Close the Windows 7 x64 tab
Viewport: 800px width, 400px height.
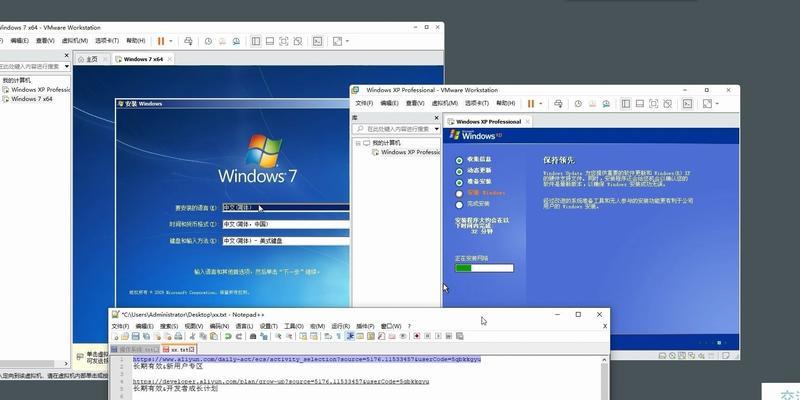tap(169, 59)
